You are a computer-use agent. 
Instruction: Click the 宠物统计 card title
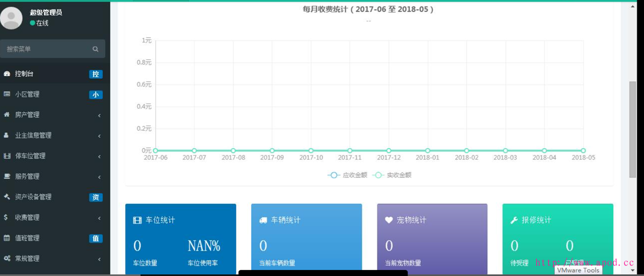click(x=411, y=220)
